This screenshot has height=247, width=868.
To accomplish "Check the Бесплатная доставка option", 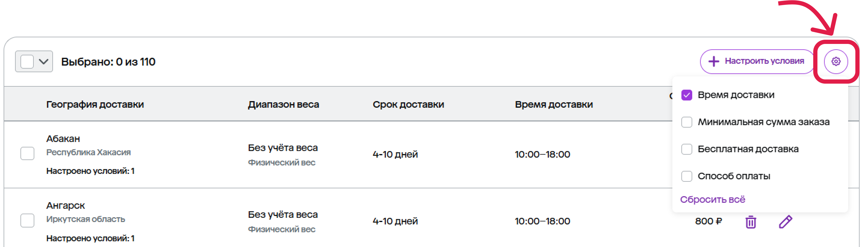I will [687, 149].
